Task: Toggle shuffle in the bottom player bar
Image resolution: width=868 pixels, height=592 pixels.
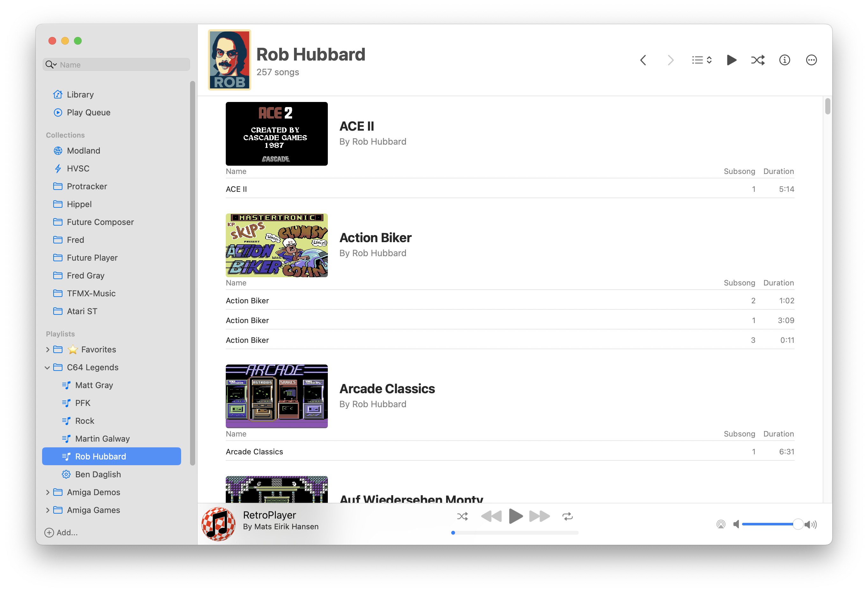Action: (x=463, y=516)
